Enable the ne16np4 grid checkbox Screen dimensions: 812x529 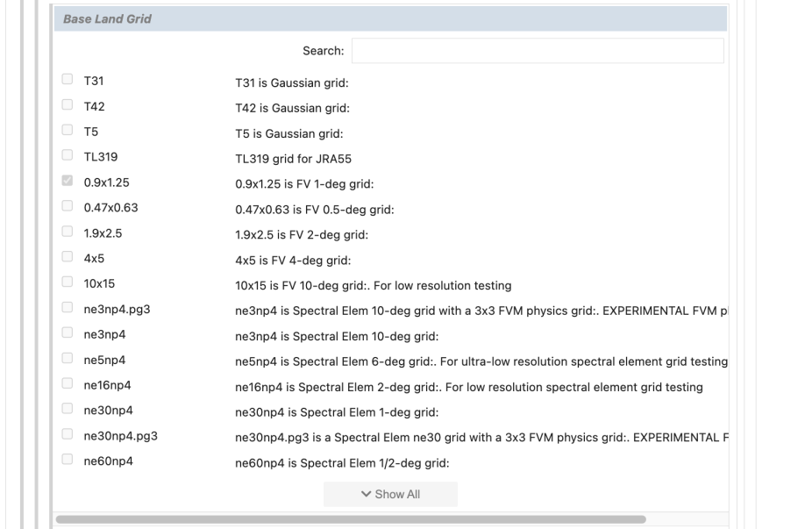point(68,385)
